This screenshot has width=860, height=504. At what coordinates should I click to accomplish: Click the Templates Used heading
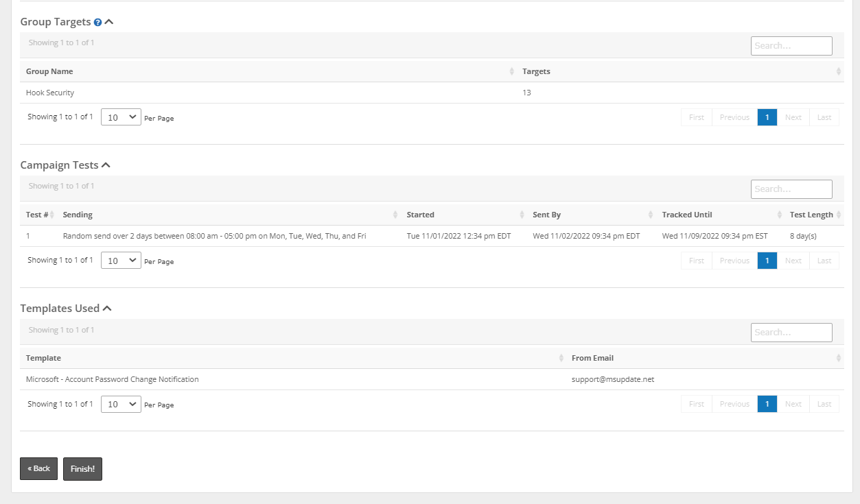pos(60,309)
